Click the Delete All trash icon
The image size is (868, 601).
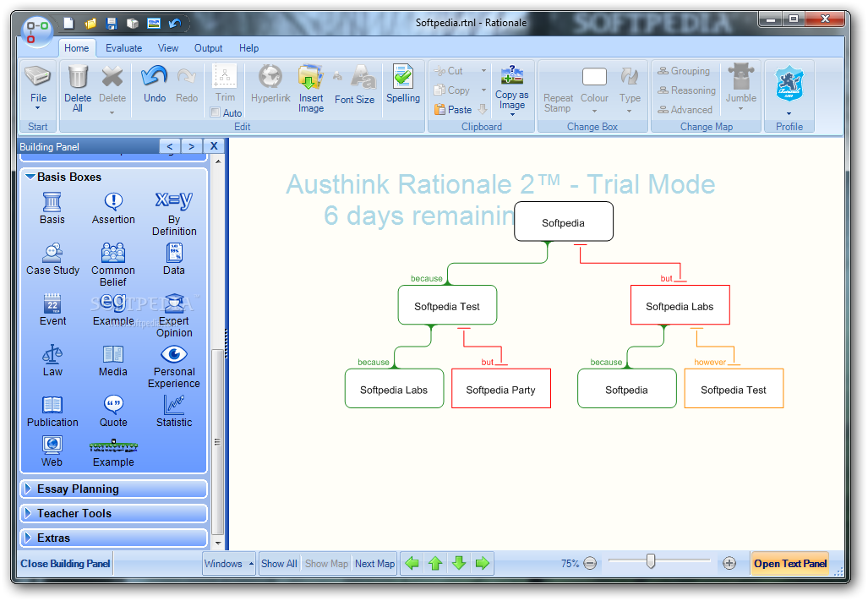click(x=78, y=76)
